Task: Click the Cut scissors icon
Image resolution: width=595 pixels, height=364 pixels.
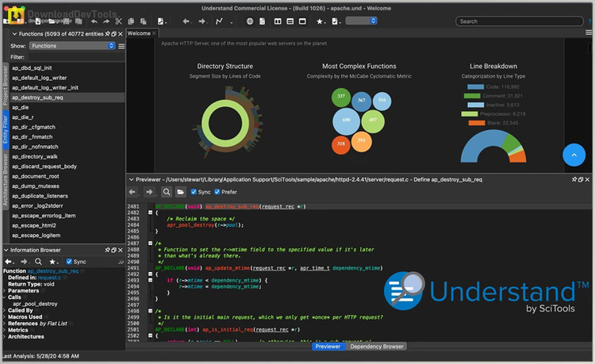Action: pyautogui.click(x=118, y=21)
